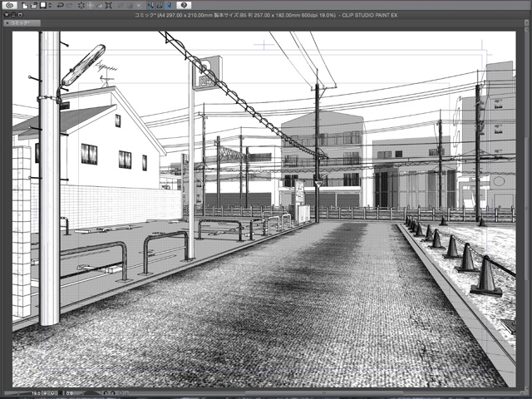Undo the last action
The width and height of the screenshot is (532, 399).
pyautogui.click(x=61, y=6)
